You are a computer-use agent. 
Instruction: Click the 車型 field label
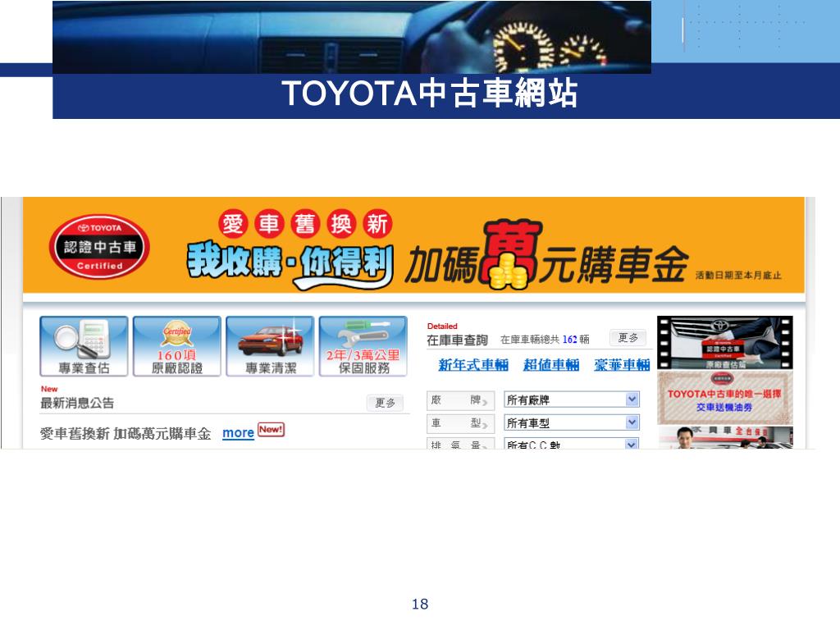point(460,423)
